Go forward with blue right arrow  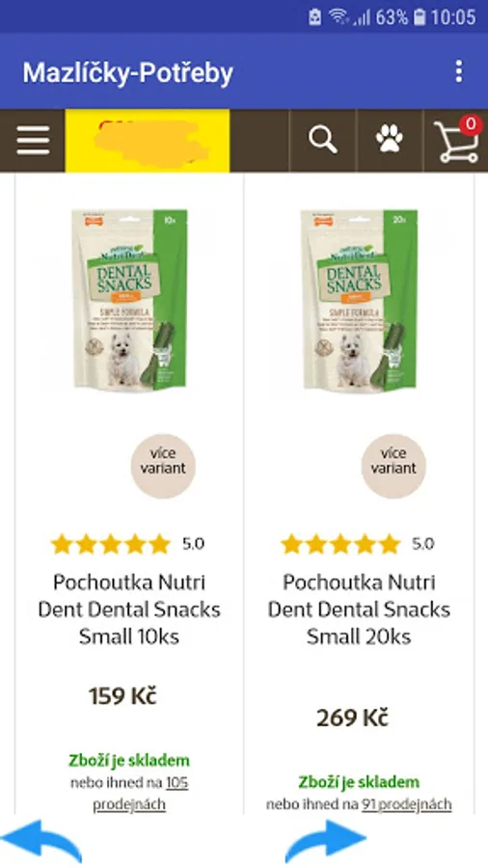325,840
